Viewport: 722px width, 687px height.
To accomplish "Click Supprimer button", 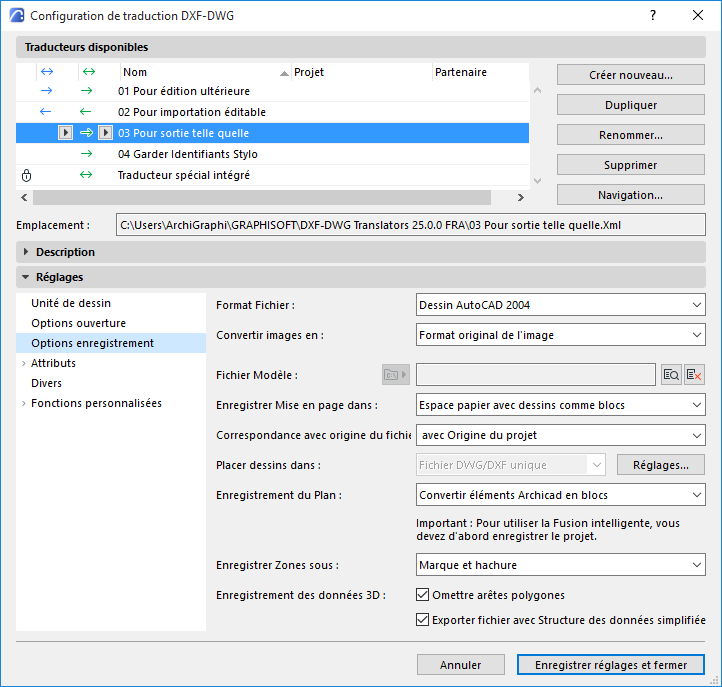I will (630, 165).
